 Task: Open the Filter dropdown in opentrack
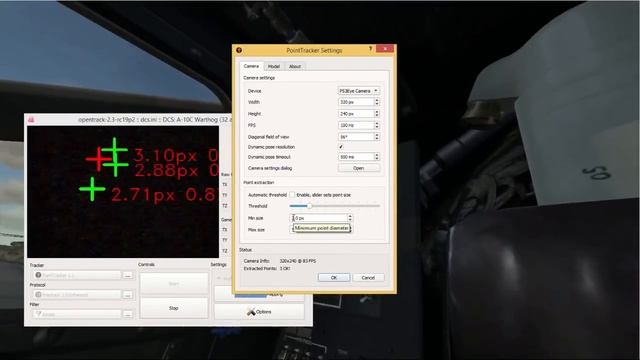click(77, 314)
